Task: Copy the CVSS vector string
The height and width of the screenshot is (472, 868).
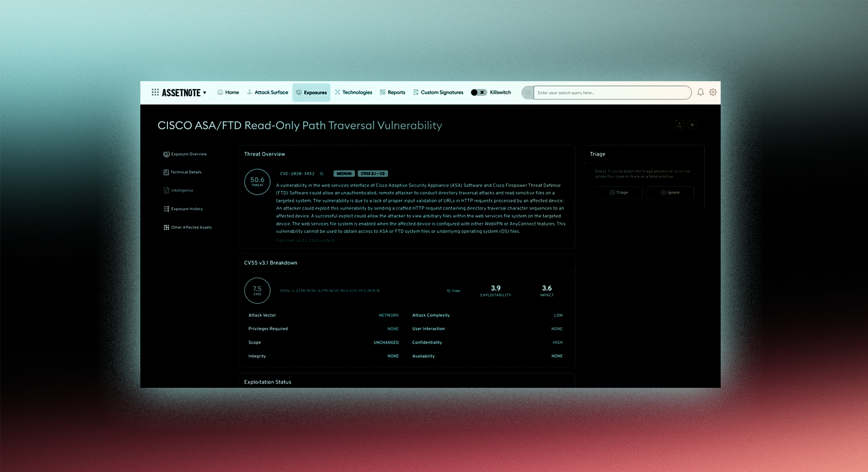Action: coord(454,291)
